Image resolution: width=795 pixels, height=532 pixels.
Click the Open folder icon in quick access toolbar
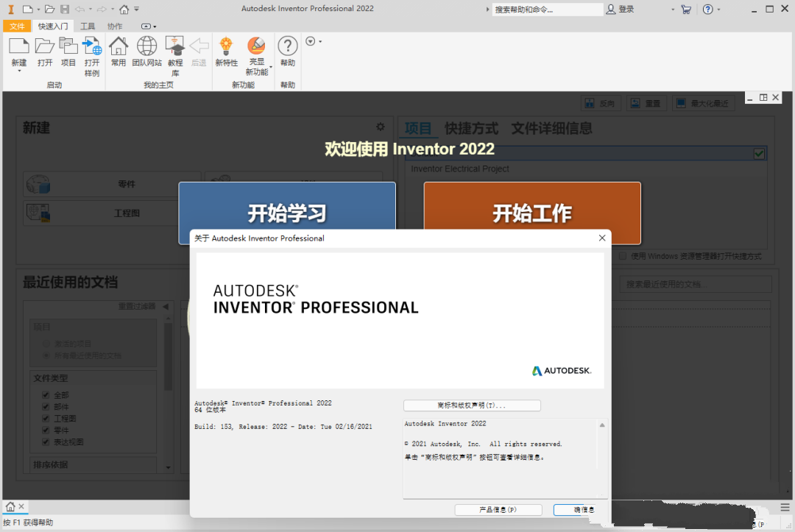pos(49,9)
